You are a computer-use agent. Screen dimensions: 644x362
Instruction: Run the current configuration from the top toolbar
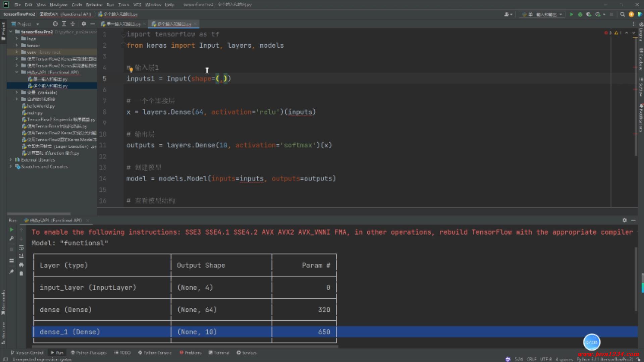[x=571, y=14]
